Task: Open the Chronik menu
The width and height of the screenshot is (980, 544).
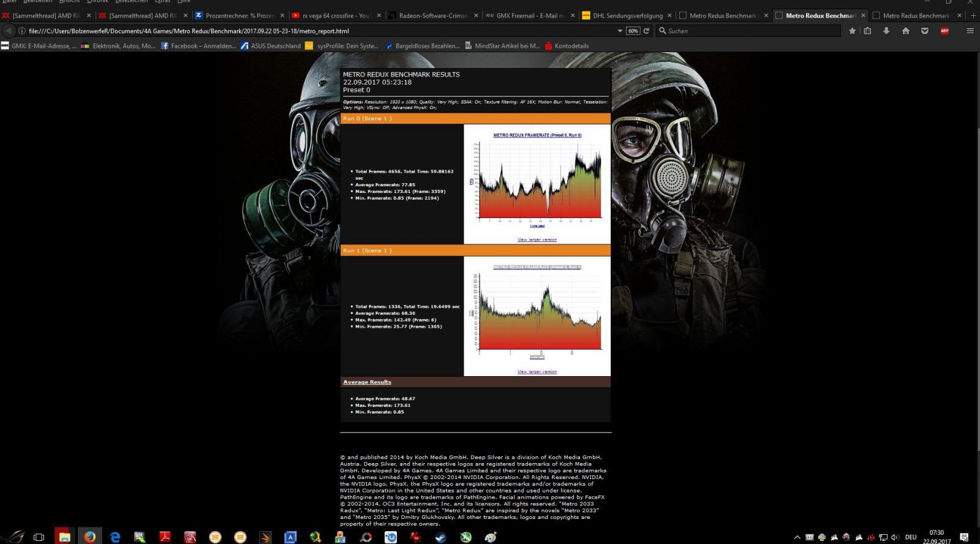Action: click(98, 1)
